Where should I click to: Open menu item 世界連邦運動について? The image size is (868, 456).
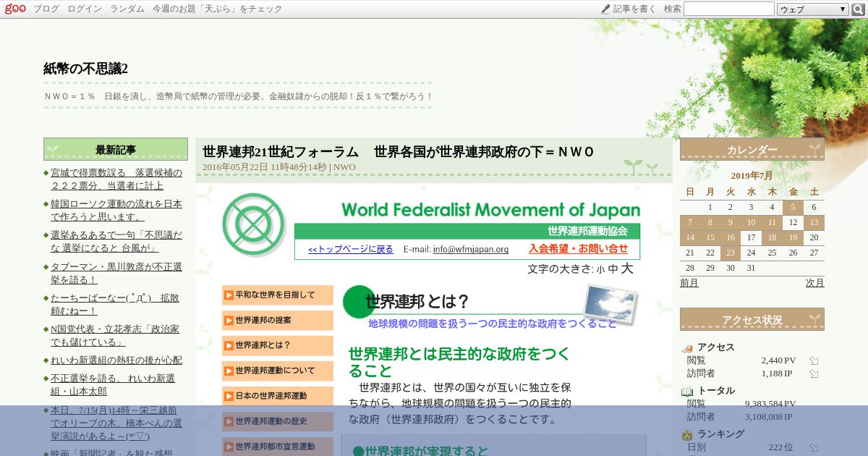(278, 371)
